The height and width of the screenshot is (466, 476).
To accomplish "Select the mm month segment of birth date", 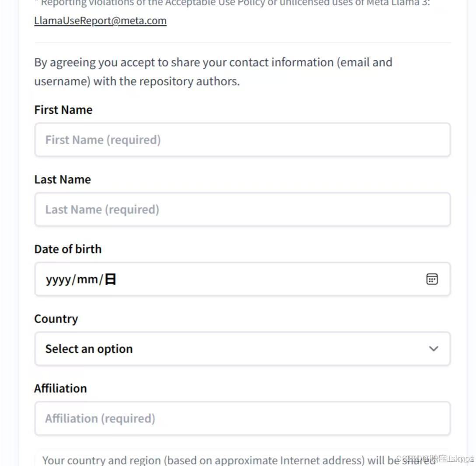I will pyautogui.click(x=87, y=279).
